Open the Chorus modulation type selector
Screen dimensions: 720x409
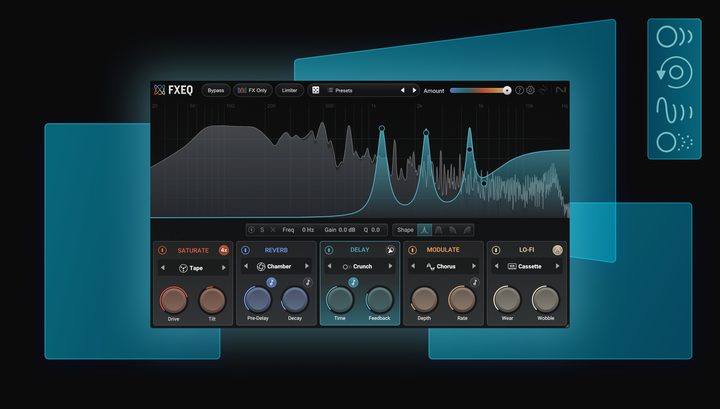click(443, 266)
